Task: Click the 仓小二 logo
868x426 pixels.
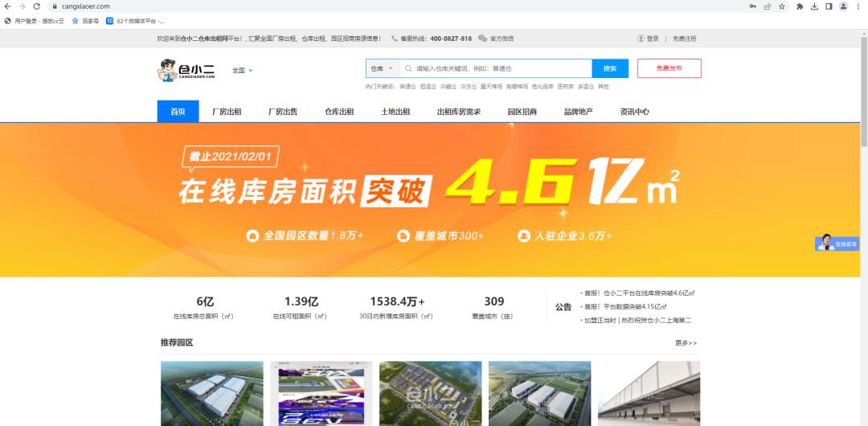Action: click(x=186, y=71)
